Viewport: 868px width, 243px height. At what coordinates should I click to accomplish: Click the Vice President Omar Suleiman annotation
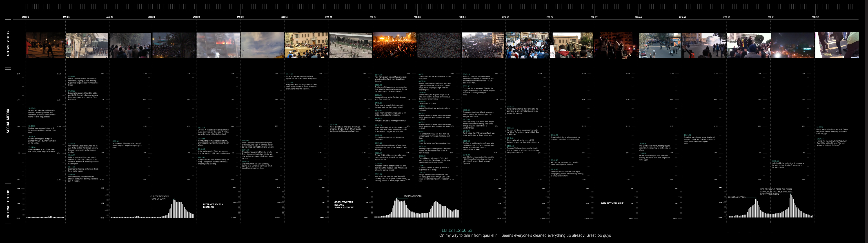(x=776, y=192)
